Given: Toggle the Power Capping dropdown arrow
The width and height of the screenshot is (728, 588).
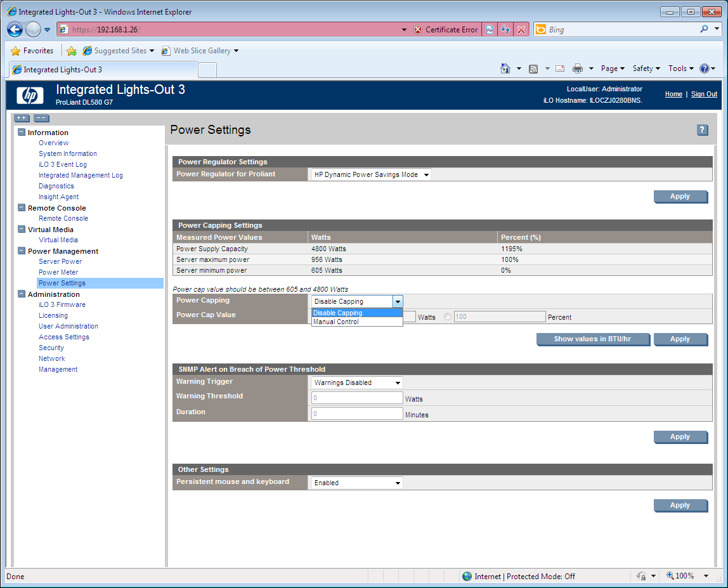Looking at the screenshot, I should tap(398, 301).
